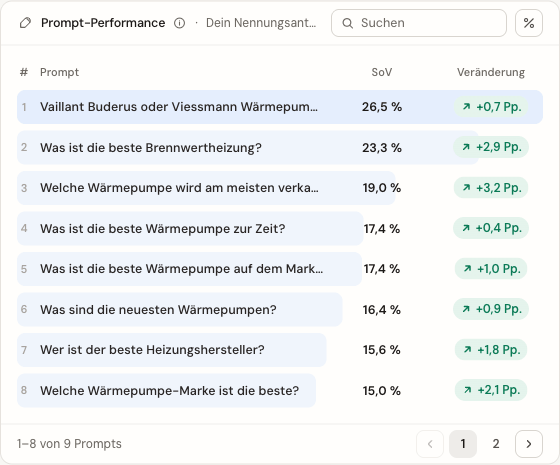Focus the Suchen search field
The image size is (560, 465).
419,23
